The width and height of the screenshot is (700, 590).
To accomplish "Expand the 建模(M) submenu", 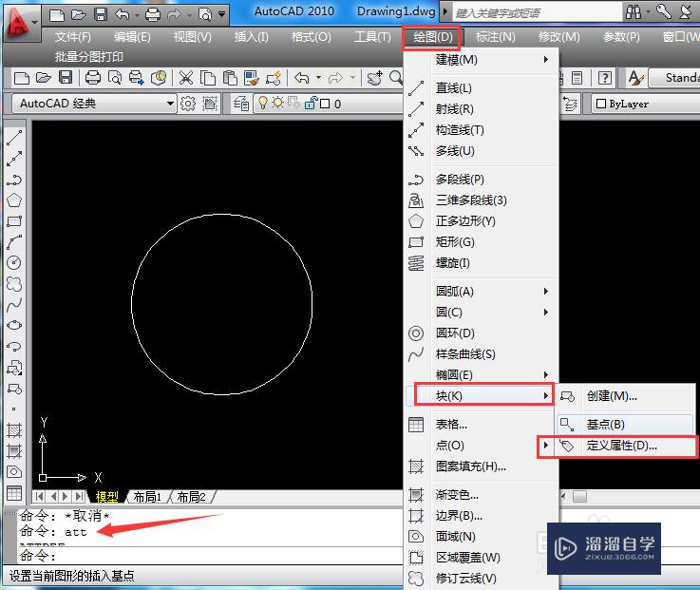I will (x=482, y=60).
